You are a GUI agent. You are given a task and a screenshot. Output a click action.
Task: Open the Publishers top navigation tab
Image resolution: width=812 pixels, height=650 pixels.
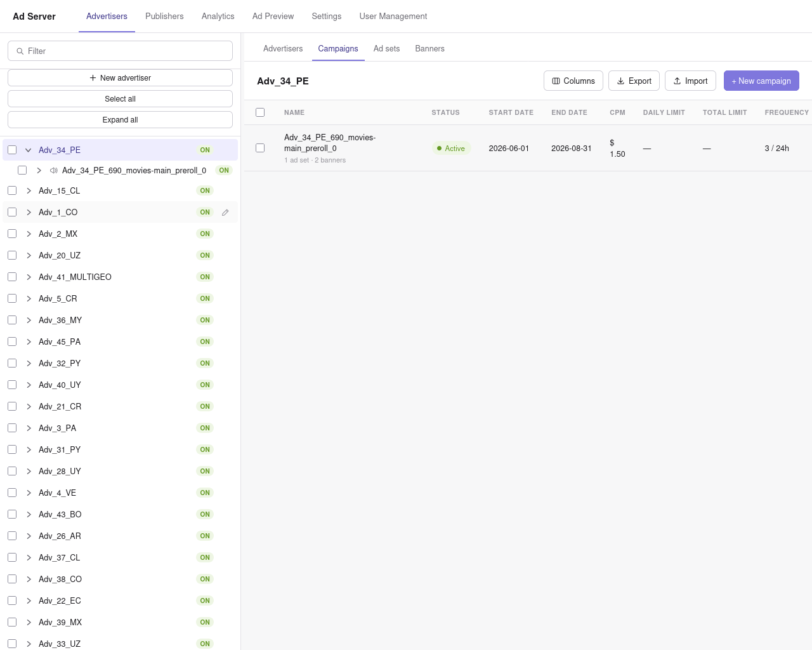click(x=164, y=17)
